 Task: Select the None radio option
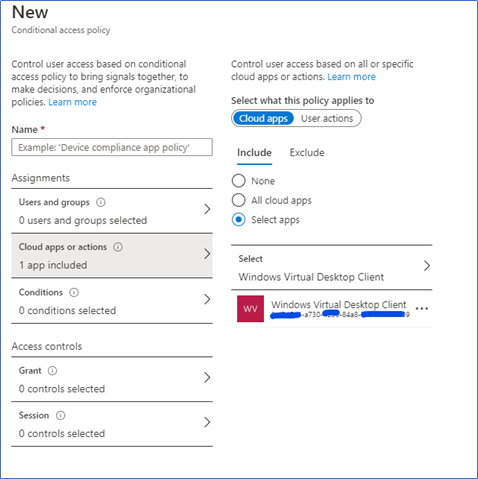239,181
